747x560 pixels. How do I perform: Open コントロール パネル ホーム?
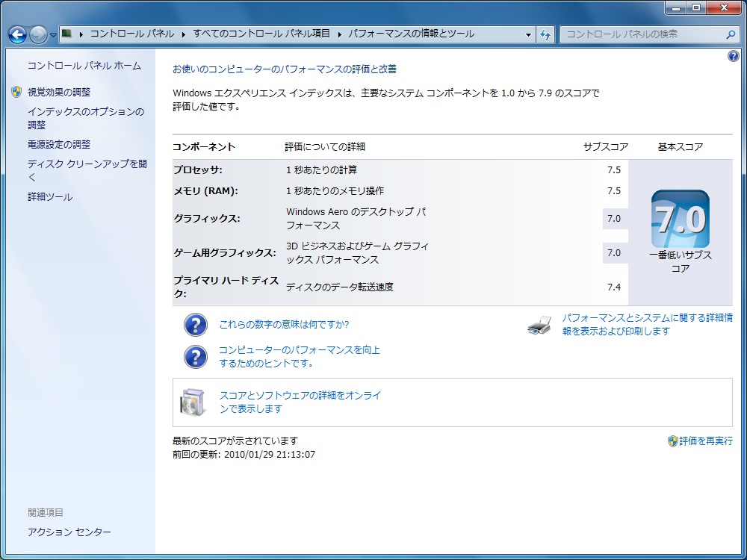click(84, 66)
